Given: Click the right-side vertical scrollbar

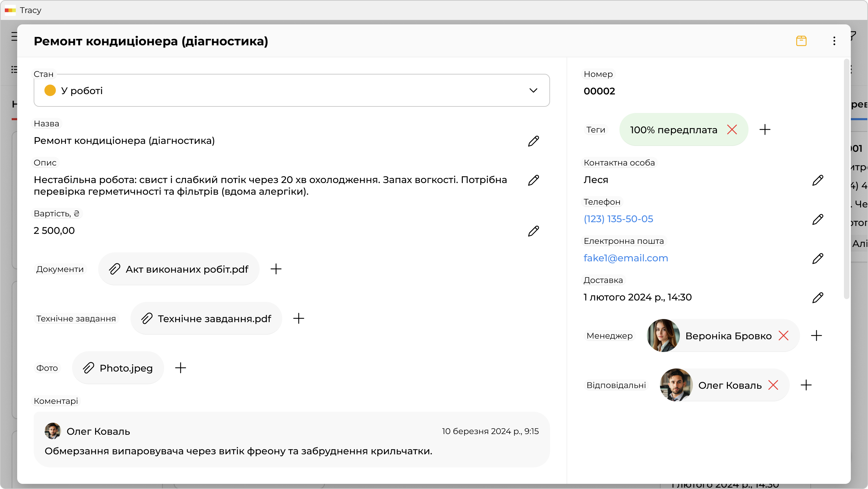Looking at the screenshot, I should point(846,179).
